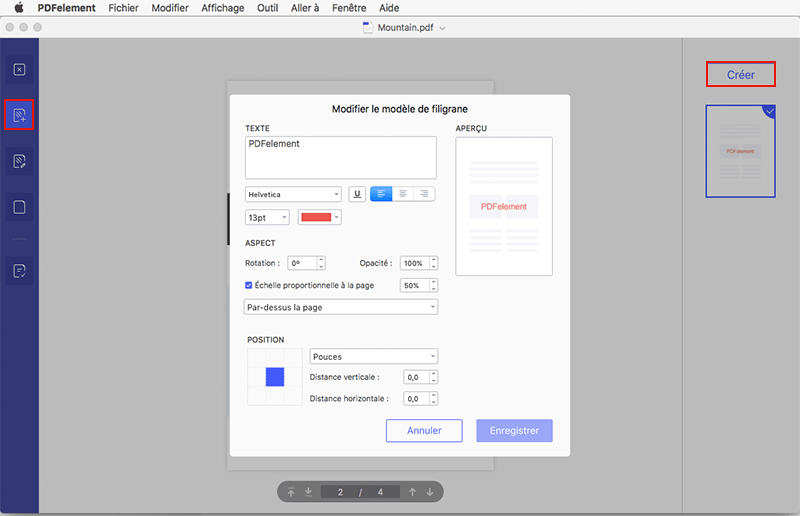Adjust the 50% scale stepper arrows
This screenshot has width=800, height=516.
(x=434, y=285)
